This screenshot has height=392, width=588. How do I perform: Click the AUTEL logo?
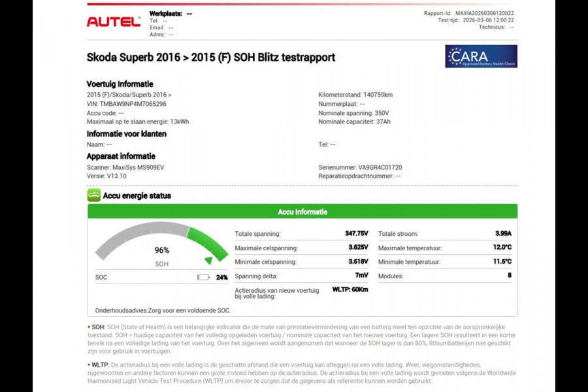(x=114, y=20)
